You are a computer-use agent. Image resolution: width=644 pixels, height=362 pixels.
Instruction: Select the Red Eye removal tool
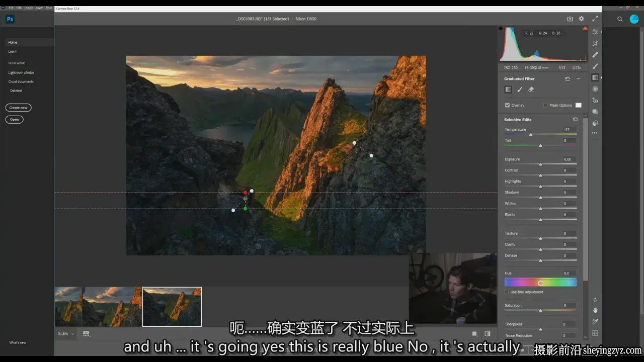595,101
